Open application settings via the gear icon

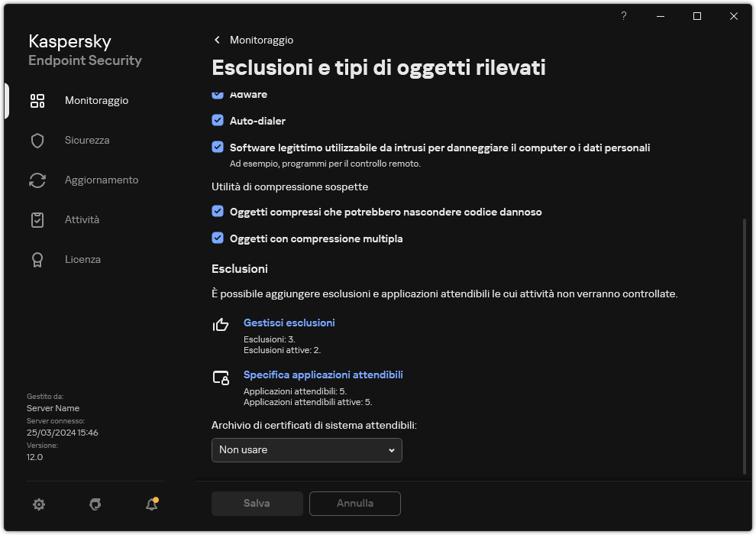pos(38,504)
